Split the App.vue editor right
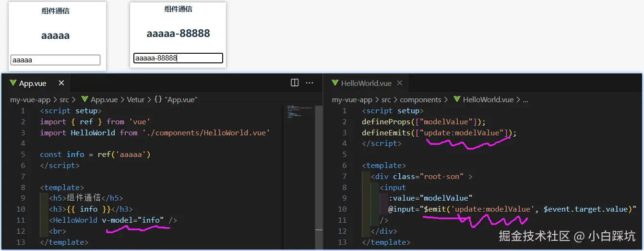The height and width of the screenshot is (251, 644). 295,83
